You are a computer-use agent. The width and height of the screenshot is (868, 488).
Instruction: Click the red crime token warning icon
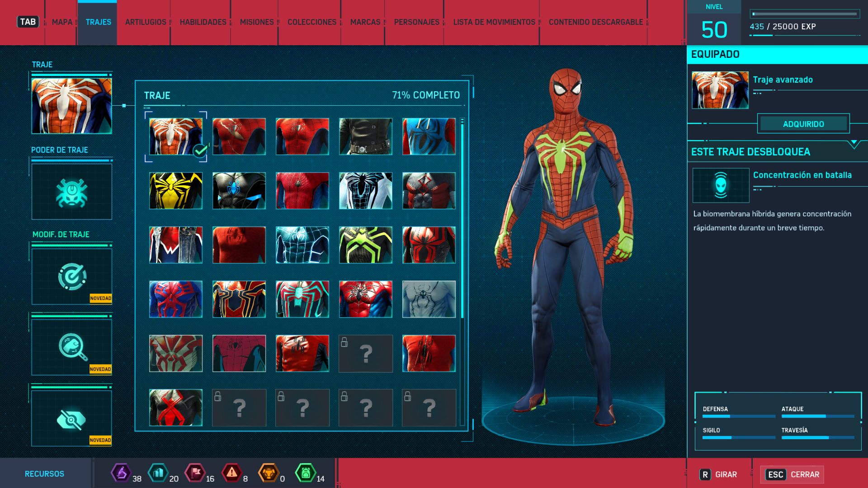coord(231,473)
